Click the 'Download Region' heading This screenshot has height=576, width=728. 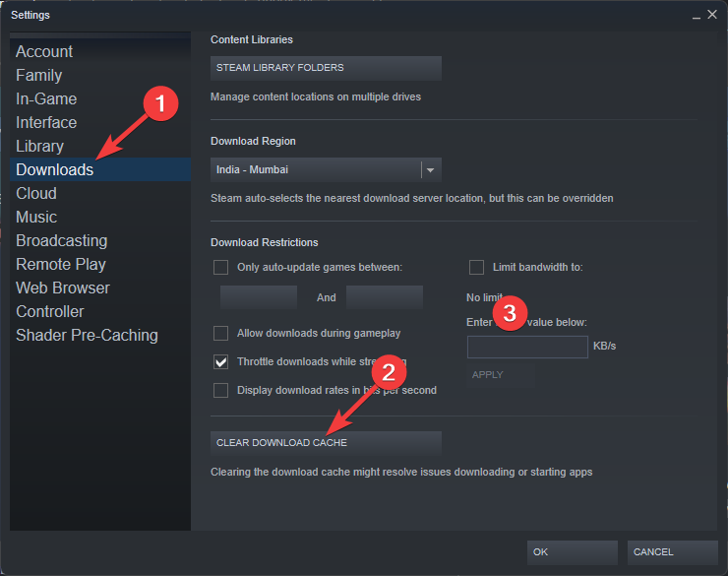[x=253, y=141]
